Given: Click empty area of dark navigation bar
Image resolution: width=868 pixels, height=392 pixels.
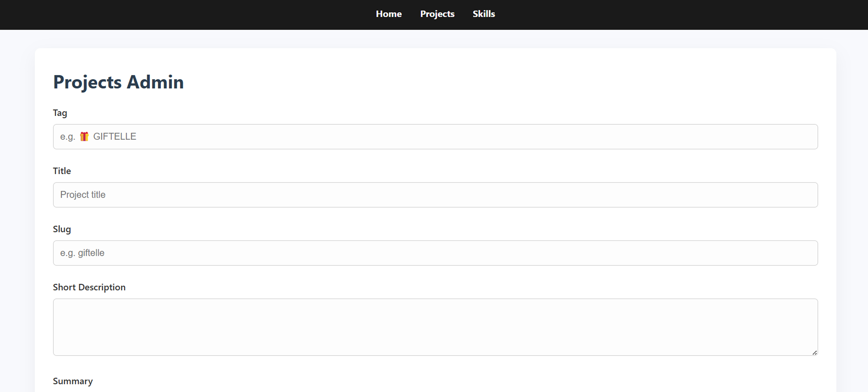Looking at the screenshot, I should tap(168, 15).
